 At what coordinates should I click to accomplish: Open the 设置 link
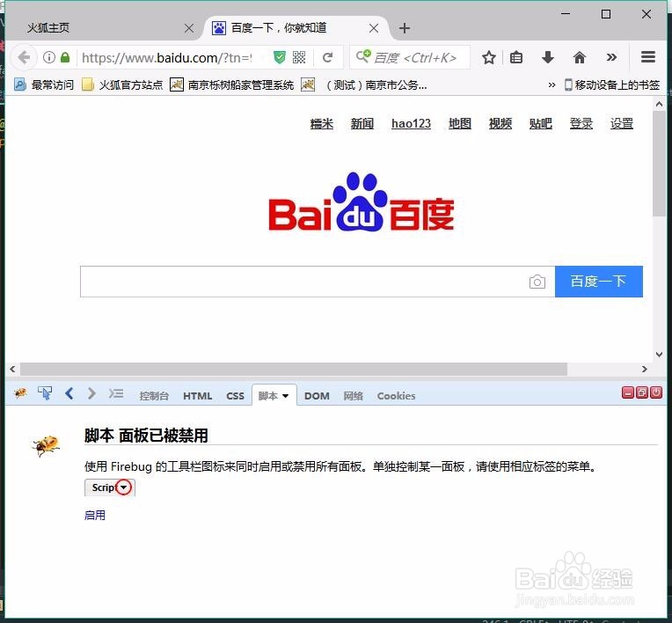(x=622, y=123)
